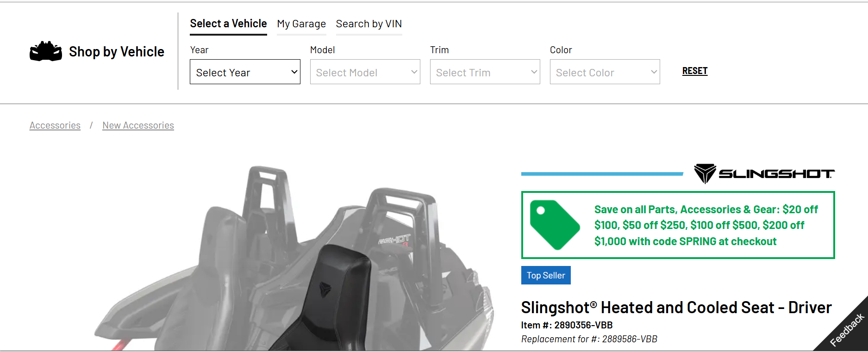This screenshot has height=352, width=868.
Task: Click the Slingshot brand logo
Action: click(764, 174)
